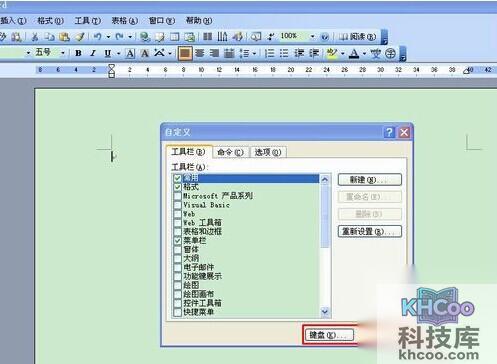The height and width of the screenshot is (364, 497).
Task: Click the Align Right icon
Action: coord(214,53)
